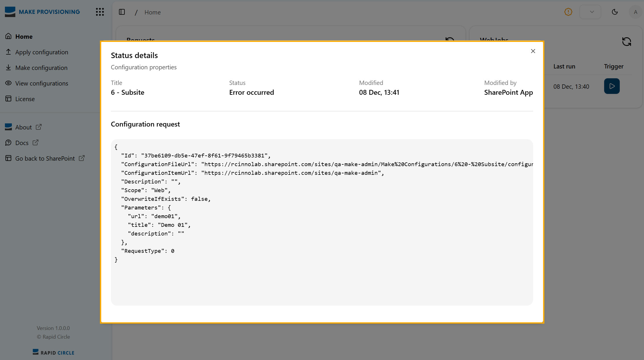
Task: Click the orange warning alert icon
Action: click(x=568, y=12)
